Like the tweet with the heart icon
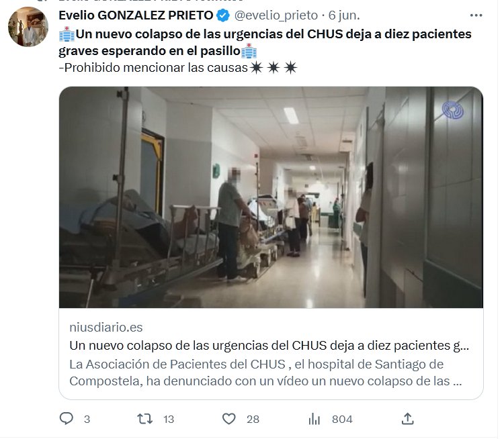This screenshot has height=439, width=504. [x=229, y=419]
